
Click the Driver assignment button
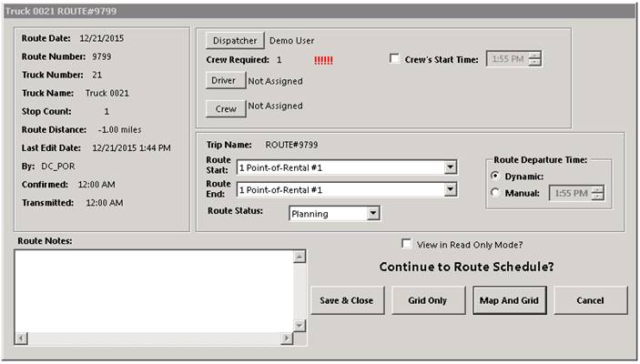[223, 81]
